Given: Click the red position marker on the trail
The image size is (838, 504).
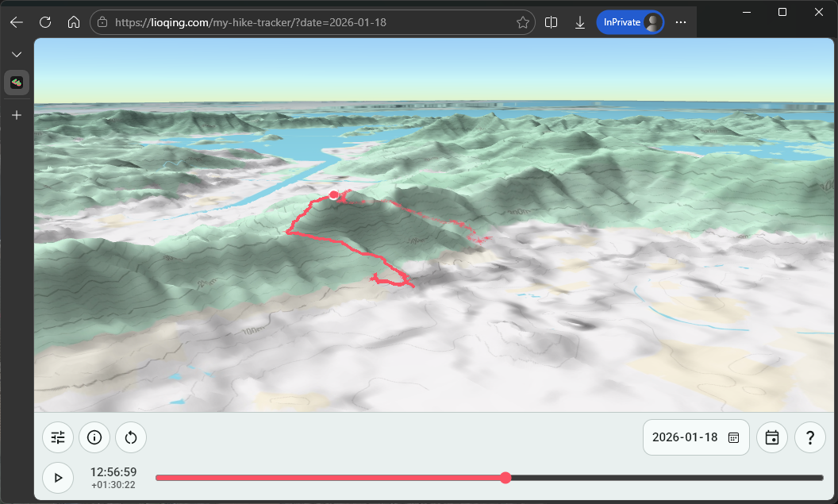Looking at the screenshot, I should [334, 194].
